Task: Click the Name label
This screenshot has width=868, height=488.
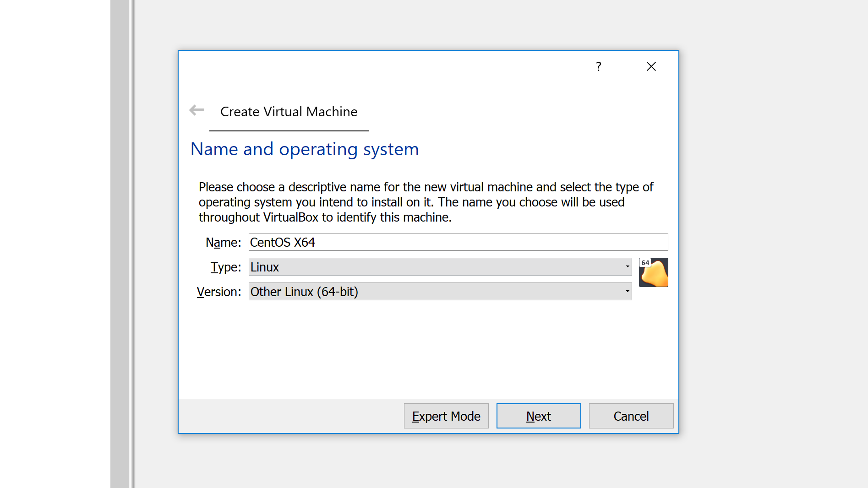Action: pos(223,242)
